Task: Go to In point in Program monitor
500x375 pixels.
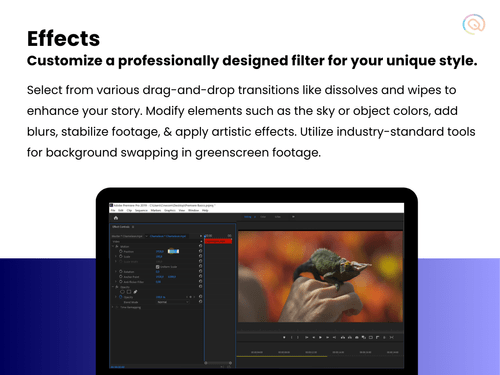Action: click(307, 337)
